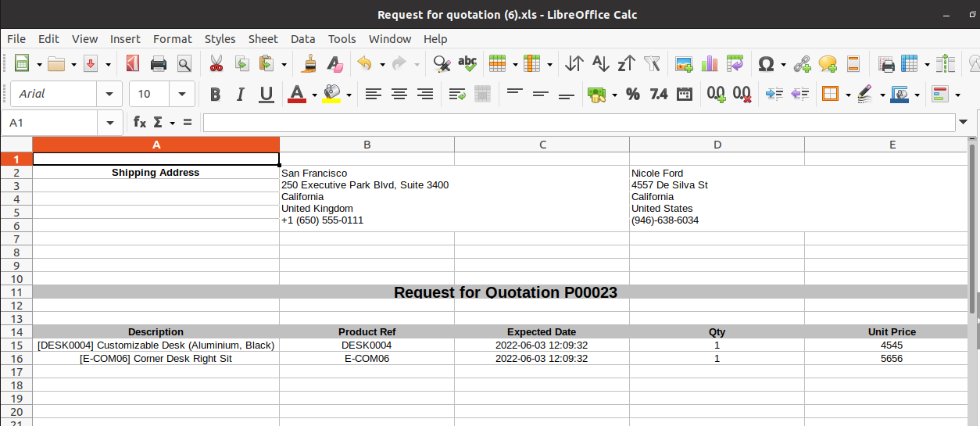
Task: Format as Number 7.4
Action: [659, 95]
